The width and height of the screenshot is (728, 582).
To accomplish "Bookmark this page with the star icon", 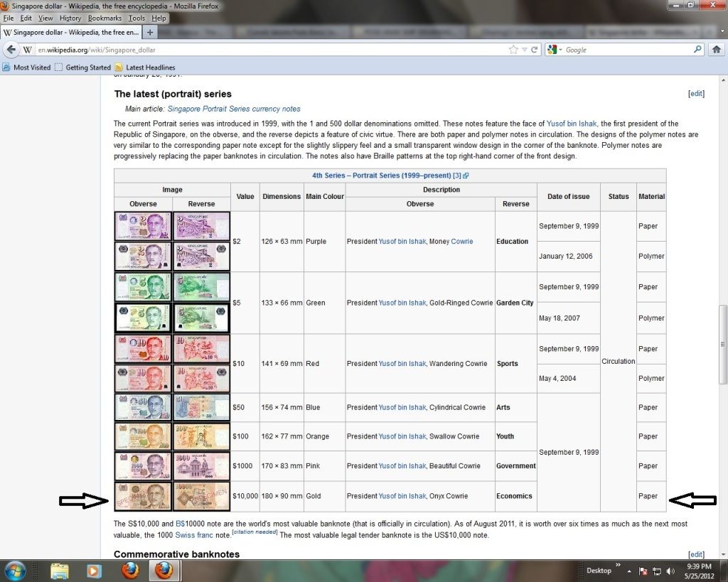I will (x=513, y=50).
